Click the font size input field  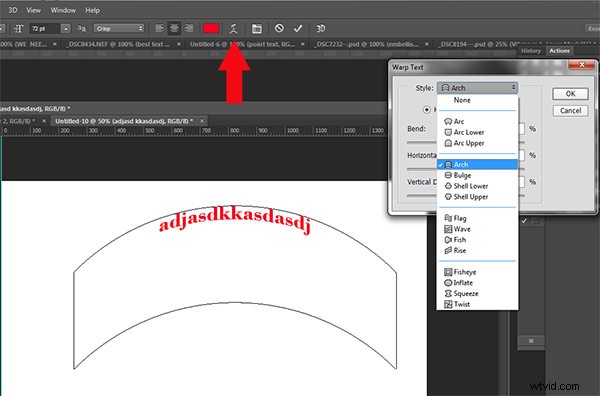click(45, 29)
